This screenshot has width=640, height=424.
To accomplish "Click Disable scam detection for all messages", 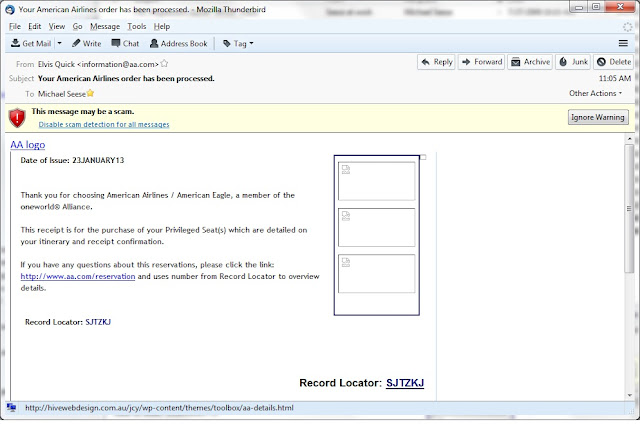I will point(104,124).
